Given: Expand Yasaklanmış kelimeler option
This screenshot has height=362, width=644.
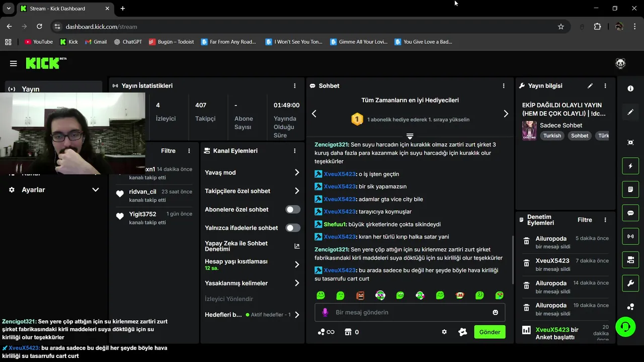Looking at the screenshot, I should (252, 283).
